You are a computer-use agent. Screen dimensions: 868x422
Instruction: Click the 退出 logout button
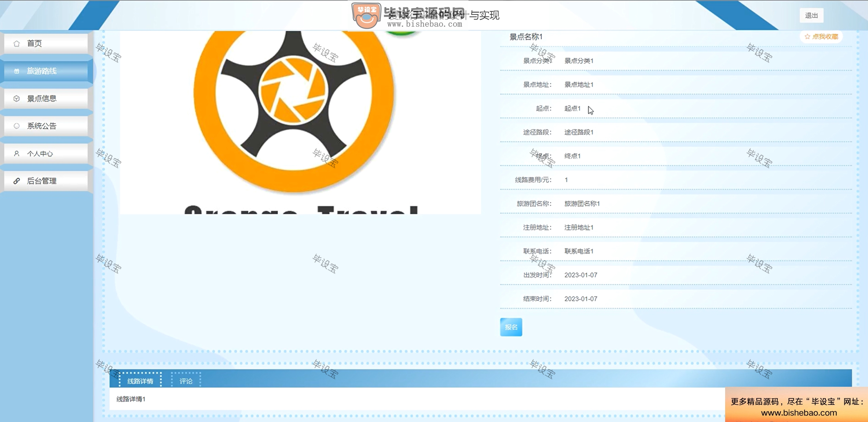pyautogui.click(x=811, y=16)
